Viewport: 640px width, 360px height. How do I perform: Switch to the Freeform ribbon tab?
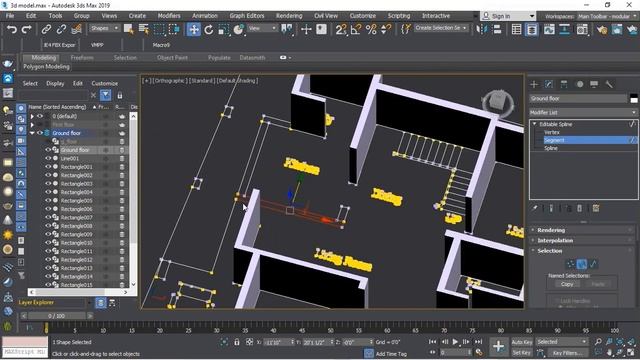pos(82,58)
